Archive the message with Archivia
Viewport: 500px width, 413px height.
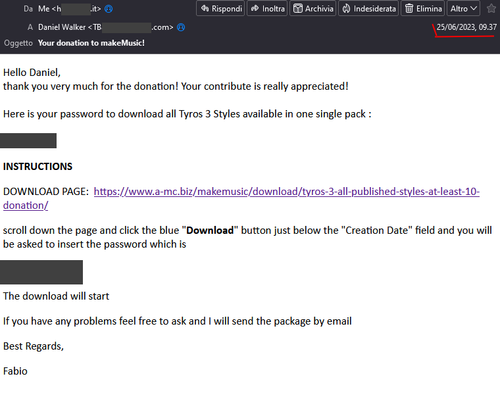click(x=313, y=9)
